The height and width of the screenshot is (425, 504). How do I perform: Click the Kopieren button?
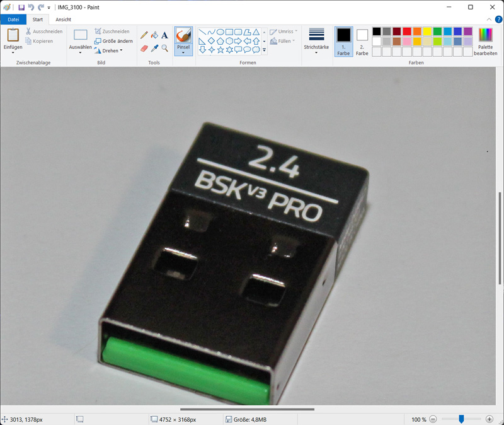click(x=39, y=41)
